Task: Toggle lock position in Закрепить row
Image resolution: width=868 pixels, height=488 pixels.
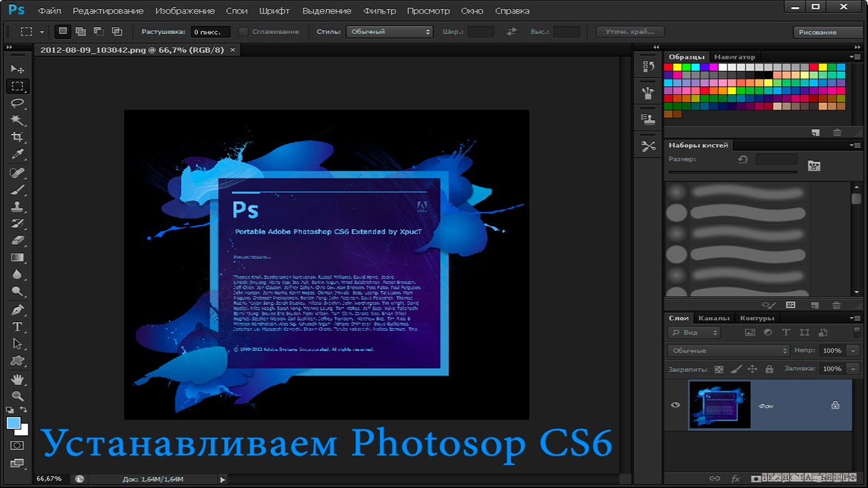Action: click(x=752, y=369)
